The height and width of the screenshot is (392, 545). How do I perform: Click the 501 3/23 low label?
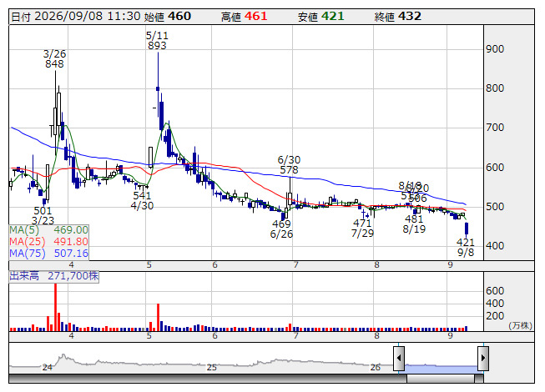click(x=43, y=216)
